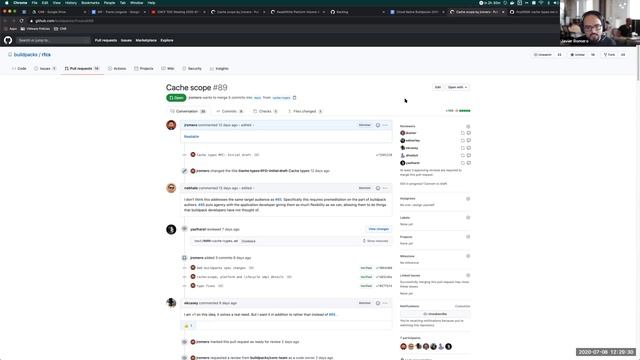640x360 pixels.
Task: Click the Unstar repository button
Action: coord(578,55)
